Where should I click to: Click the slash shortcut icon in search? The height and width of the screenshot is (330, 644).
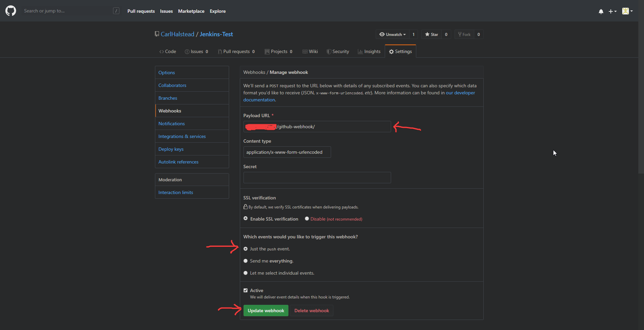pos(116,11)
